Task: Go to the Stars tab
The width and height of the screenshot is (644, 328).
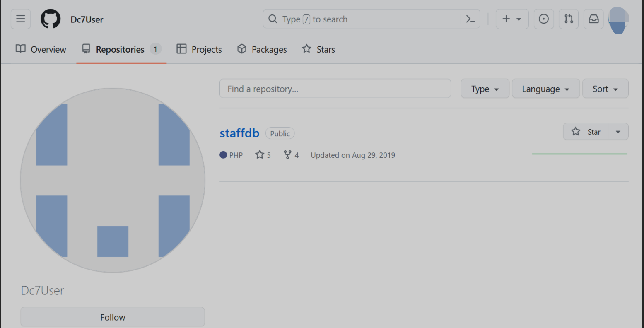Action: click(318, 49)
